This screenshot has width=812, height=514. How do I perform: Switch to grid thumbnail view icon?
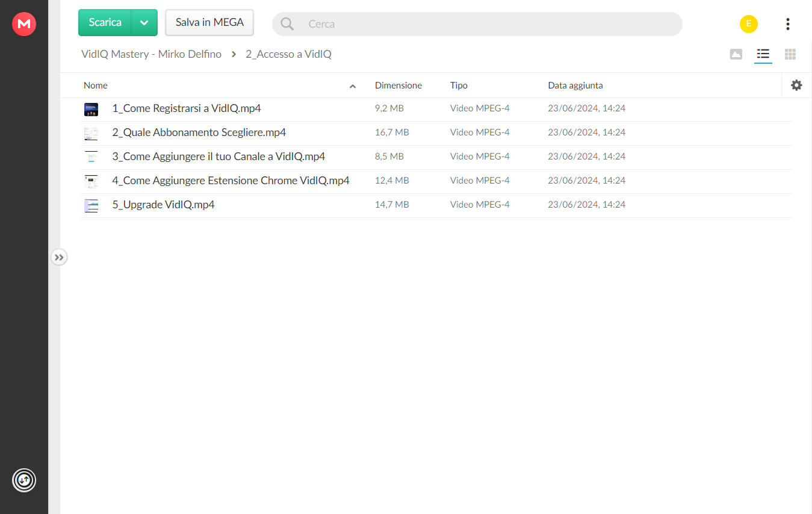pyautogui.click(x=790, y=54)
